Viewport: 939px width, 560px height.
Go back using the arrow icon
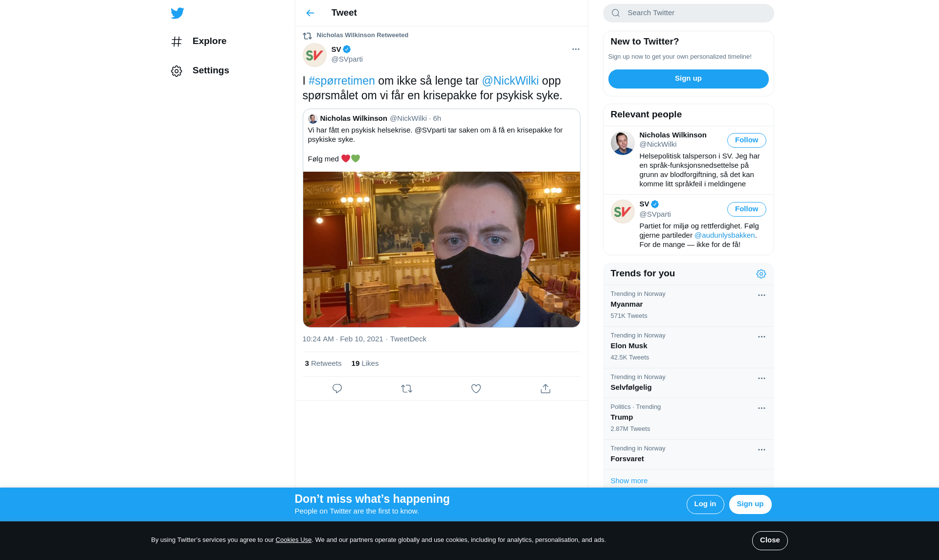click(310, 13)
